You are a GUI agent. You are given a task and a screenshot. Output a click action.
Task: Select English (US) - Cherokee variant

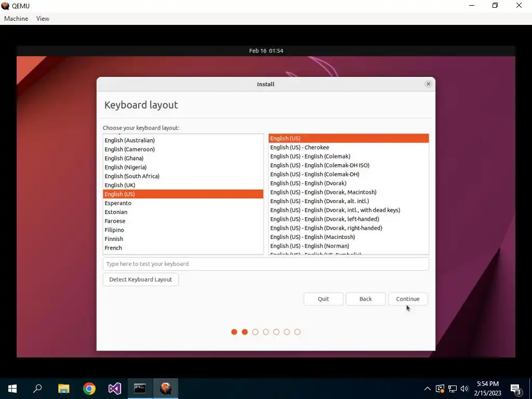click(x=349, y=147)
